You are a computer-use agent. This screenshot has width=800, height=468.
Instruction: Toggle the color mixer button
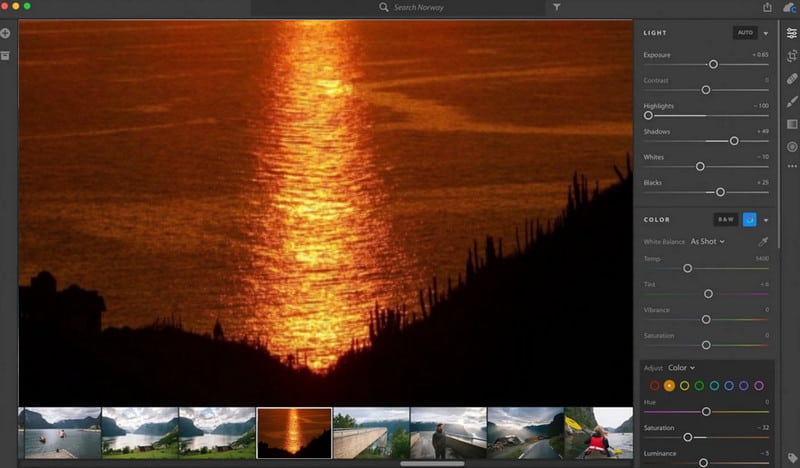(x=749, y=219)
